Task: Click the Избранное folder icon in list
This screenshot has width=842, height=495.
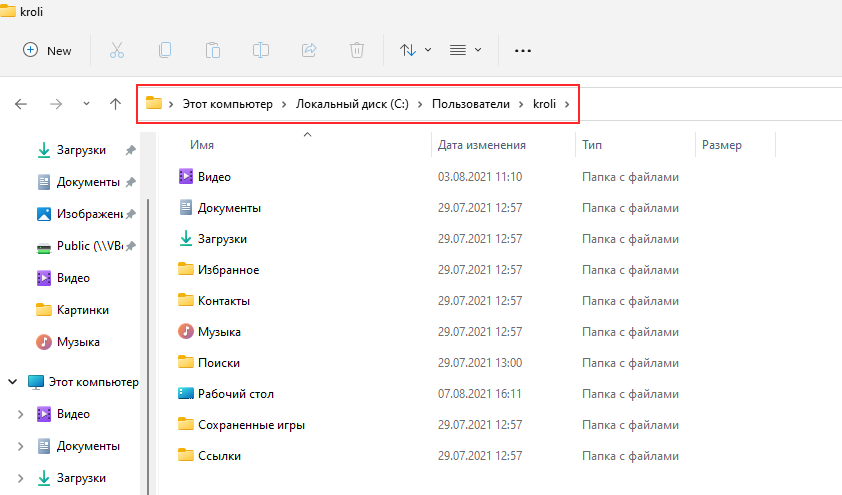Action: 186,268
